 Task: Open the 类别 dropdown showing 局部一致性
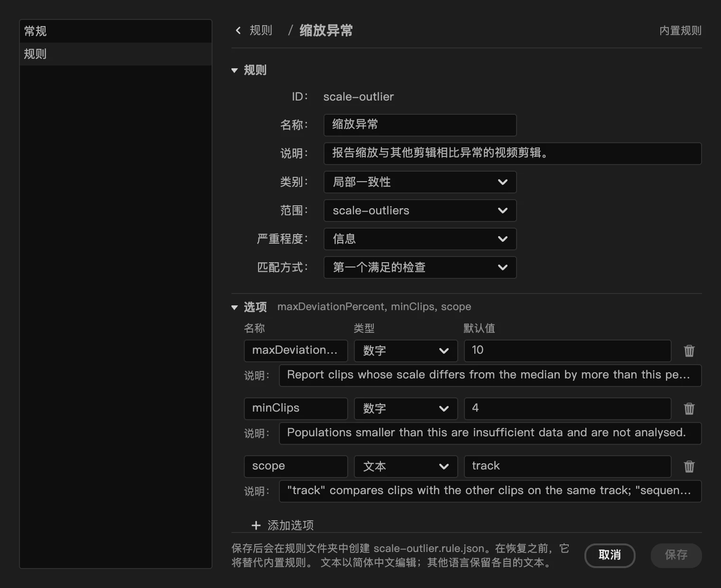pos(420,182)
